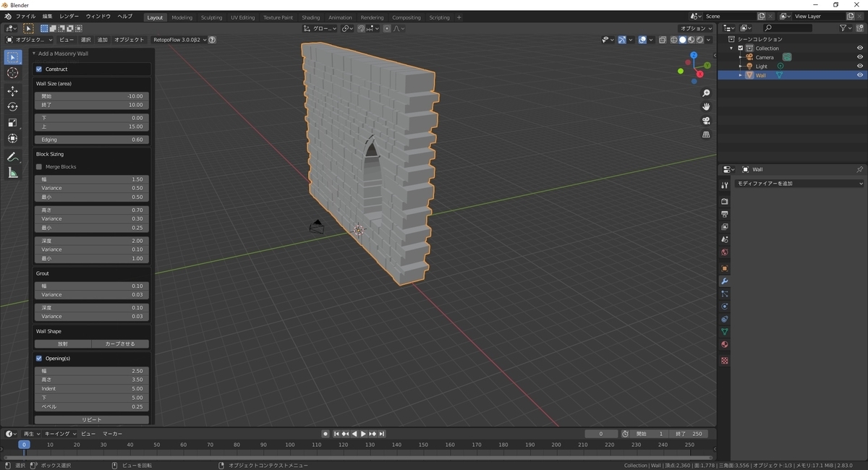Click the 放射 wall shape button
The image size is (868, 470).
63,343
